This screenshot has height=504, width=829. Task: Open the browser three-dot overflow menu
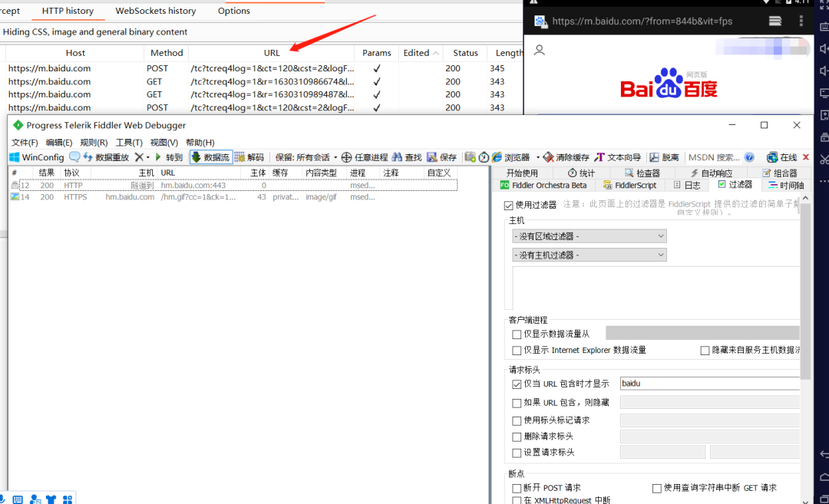(801, 21)
